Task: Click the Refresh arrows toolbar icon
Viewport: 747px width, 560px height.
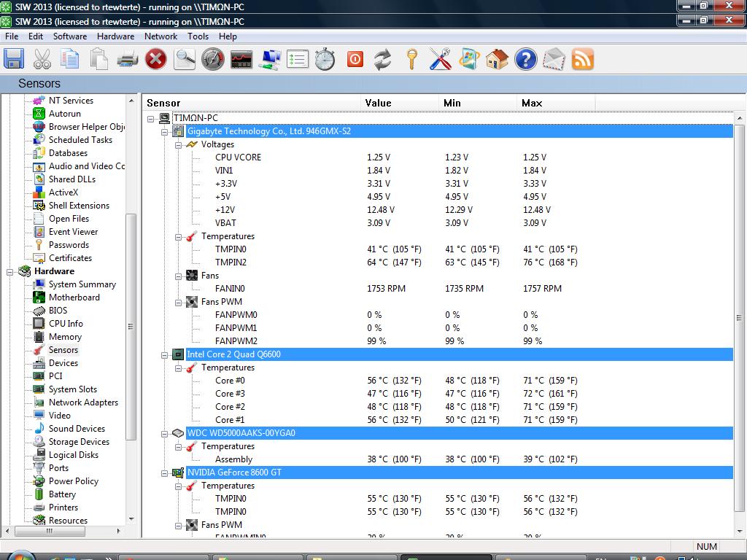Action: point(382,60)
